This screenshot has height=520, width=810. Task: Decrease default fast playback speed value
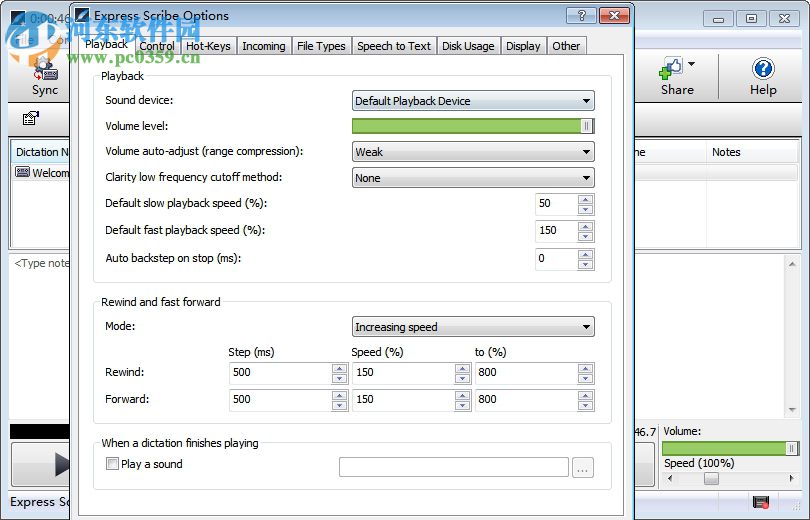pyautogui.click(x=585, y=237)
